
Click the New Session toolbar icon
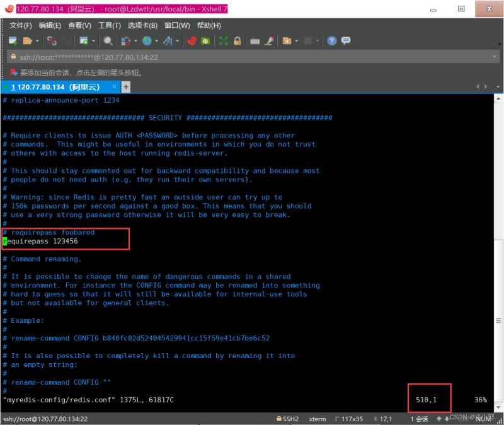(x=13, y=41)
